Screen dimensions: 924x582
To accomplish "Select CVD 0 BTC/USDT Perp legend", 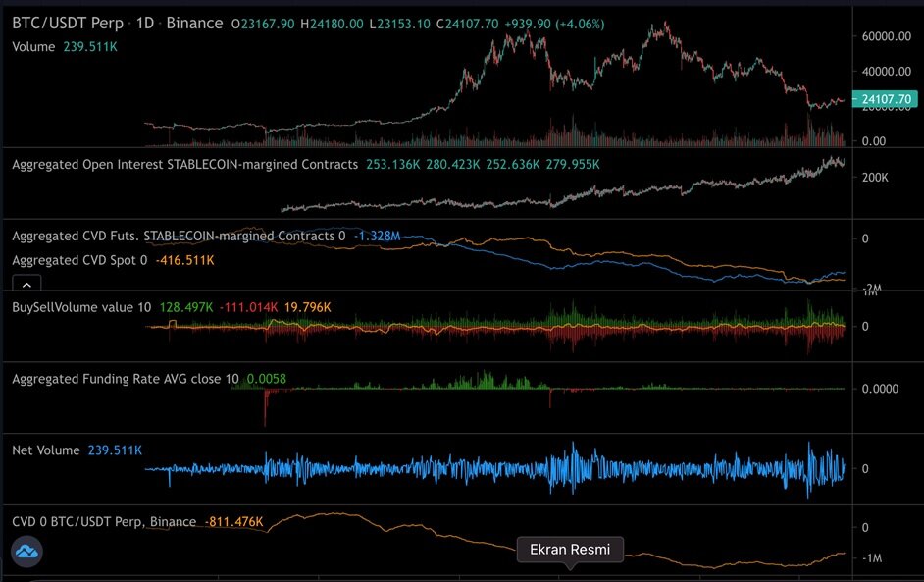I will 103,522.
